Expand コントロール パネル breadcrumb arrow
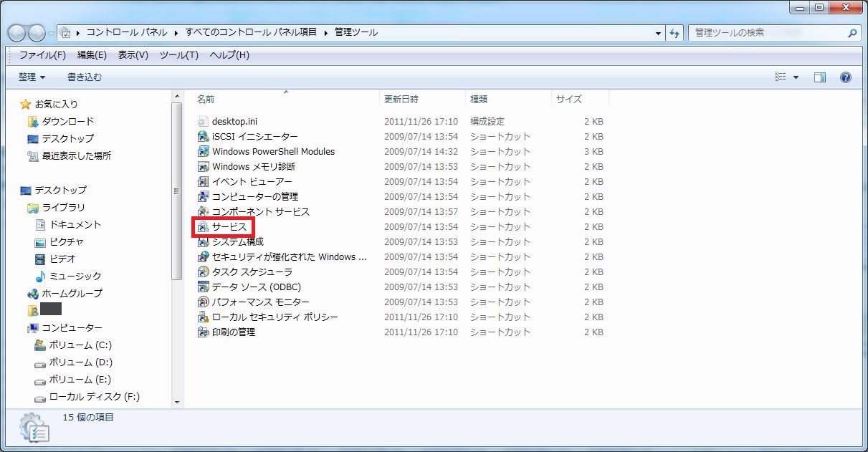Viewport: 868px width, 452px height. [175, 33]
